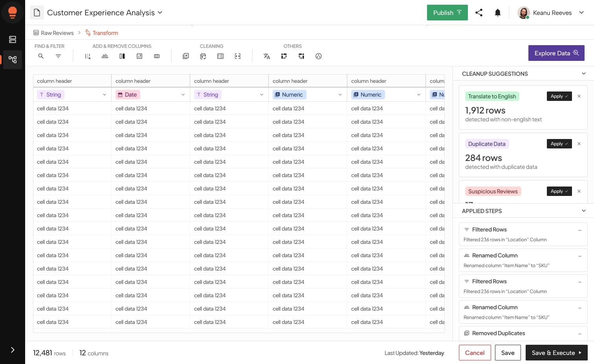Go to Raw Reviews breadcrumb
594x364 pixels.
53,33
